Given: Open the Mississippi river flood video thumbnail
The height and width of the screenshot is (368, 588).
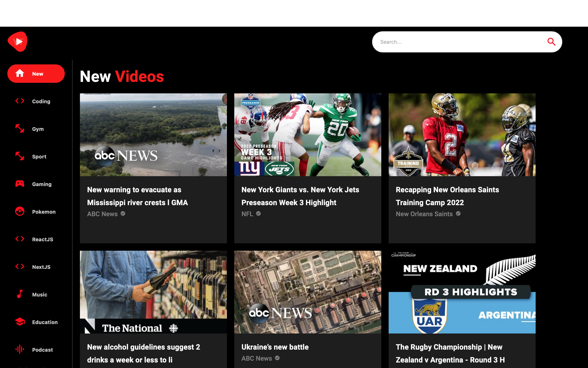Looking at the screenshot, I should pyautogui.click(x=153, y=135).
